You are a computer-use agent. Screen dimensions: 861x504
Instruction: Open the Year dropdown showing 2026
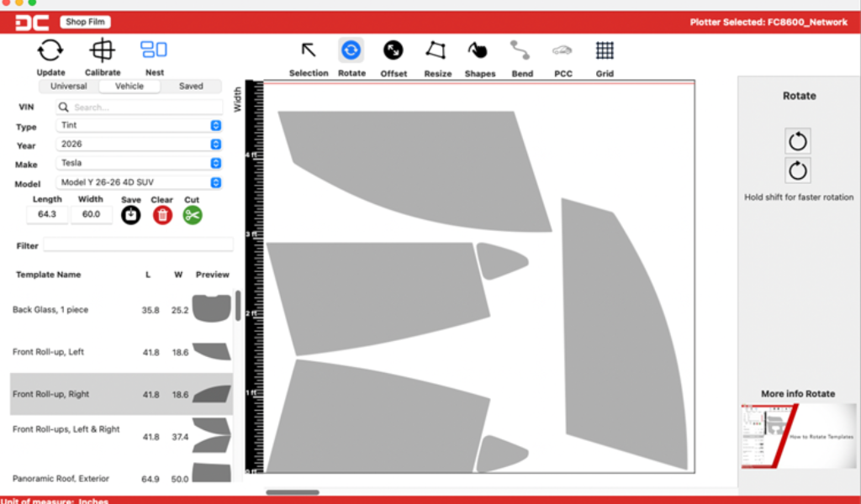pos(139,144)
